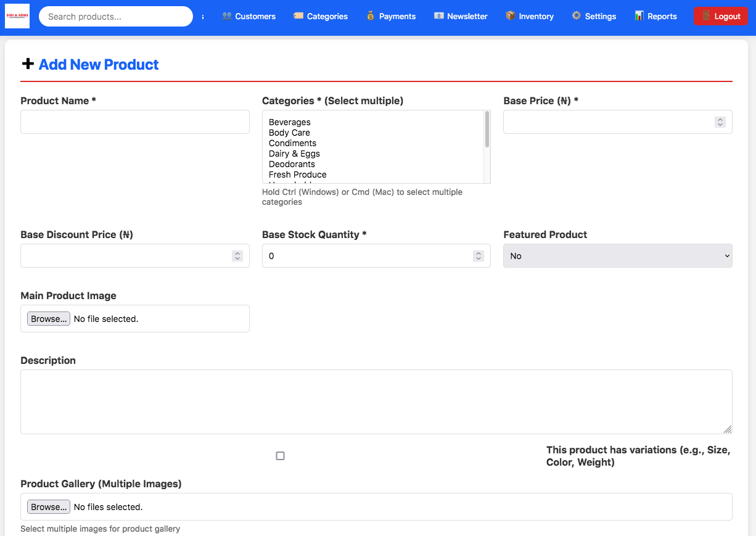Open Payments via its money bag icon

click(371, 16)
